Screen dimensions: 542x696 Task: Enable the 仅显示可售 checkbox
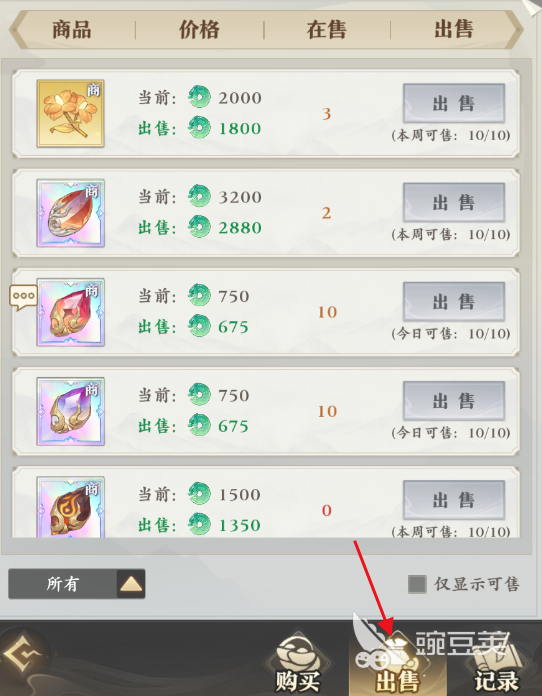click(417, 584)
